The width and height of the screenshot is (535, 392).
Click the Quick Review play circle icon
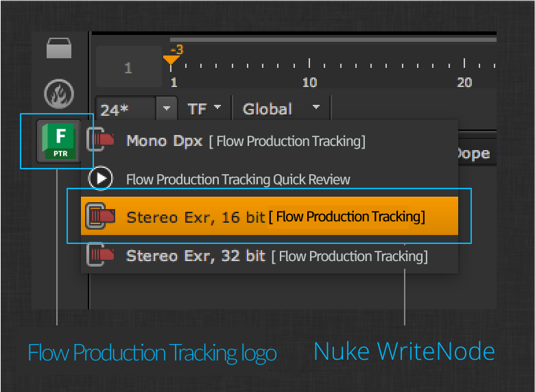click(100, 178)
